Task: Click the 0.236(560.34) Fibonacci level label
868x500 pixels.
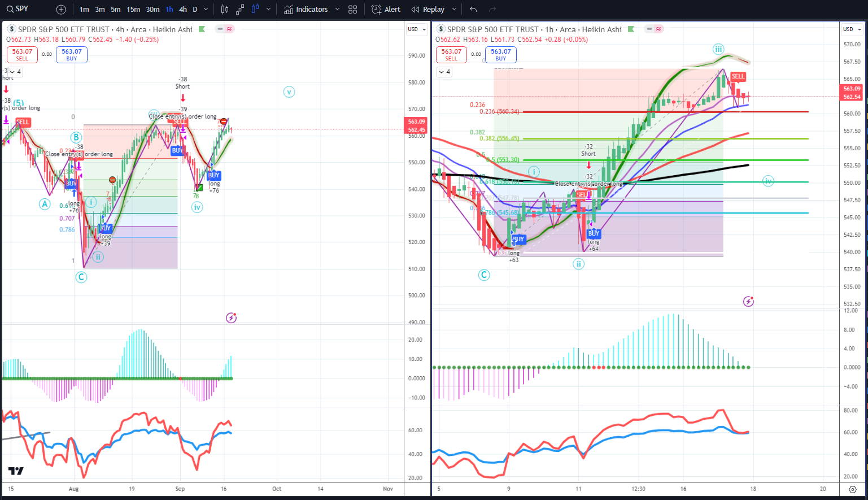Action: [x=499, y=112]
